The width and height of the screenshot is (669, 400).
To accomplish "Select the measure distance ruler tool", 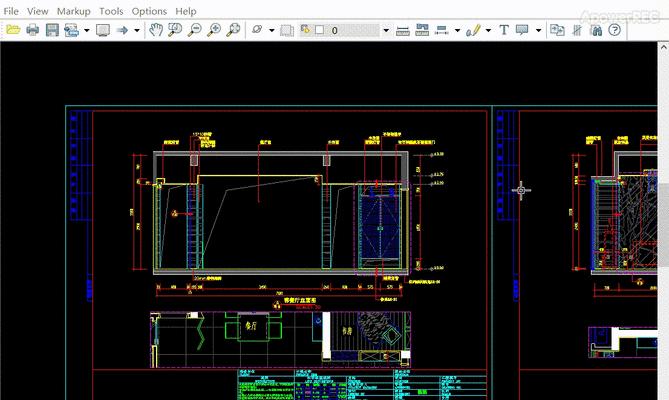I will click(403, 30).
